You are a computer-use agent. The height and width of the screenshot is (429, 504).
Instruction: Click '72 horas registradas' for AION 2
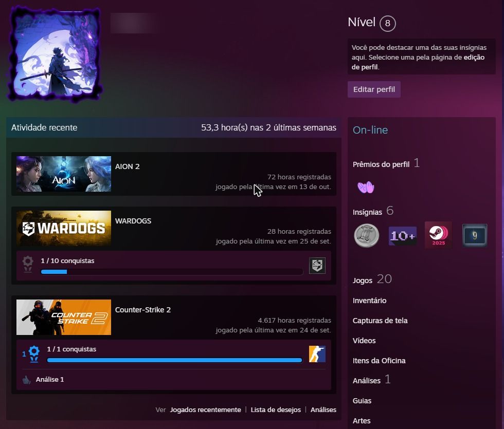[299, 177]
